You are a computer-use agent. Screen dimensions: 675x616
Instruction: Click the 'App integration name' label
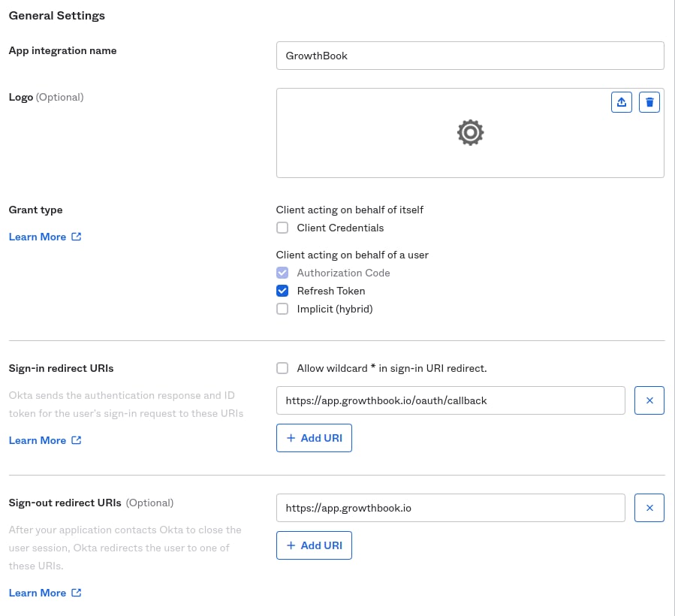click(63, 51)
